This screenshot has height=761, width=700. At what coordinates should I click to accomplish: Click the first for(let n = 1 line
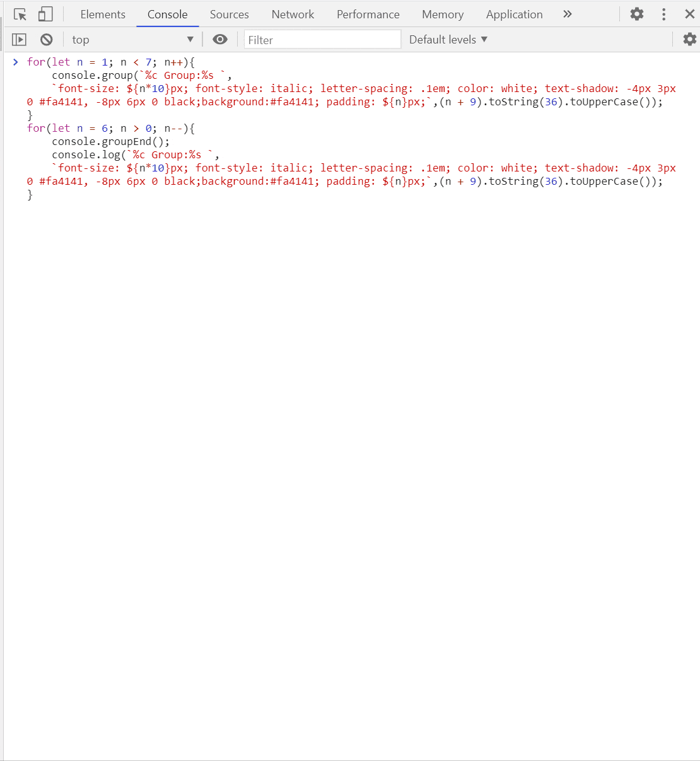pos(111,62)
